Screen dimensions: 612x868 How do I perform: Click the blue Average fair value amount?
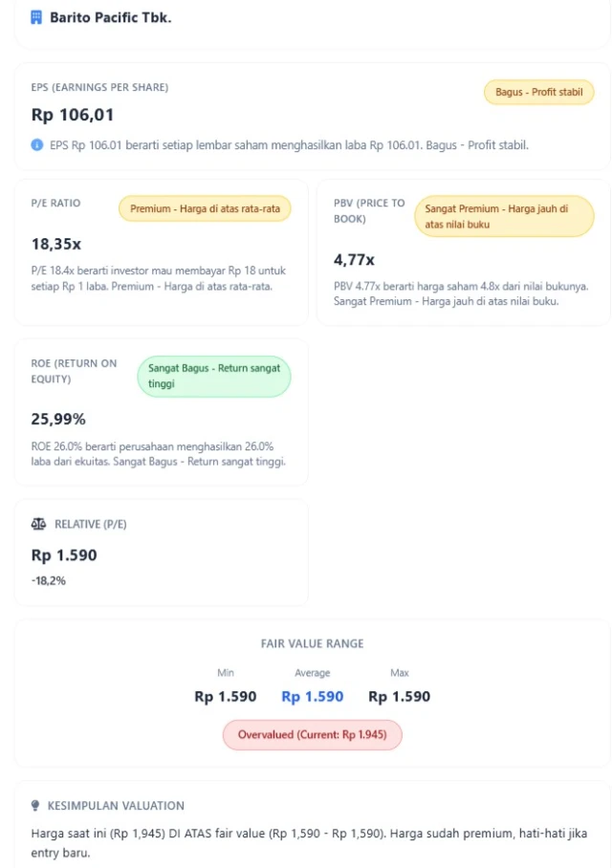(312, 696)
